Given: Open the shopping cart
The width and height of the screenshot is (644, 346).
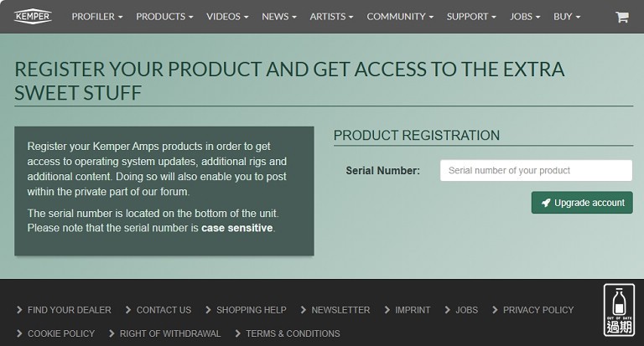Looking at the screenshot, I should pos(621,17).
